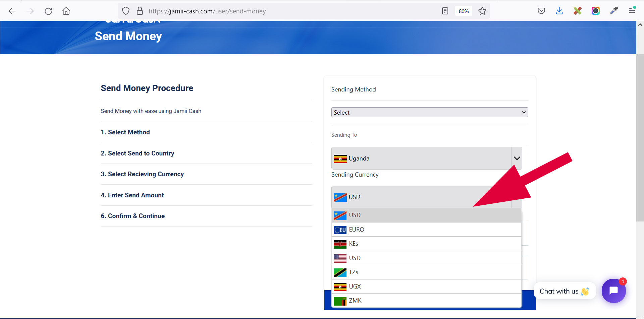Open the chat bubble widget
Image resolution: width=644 pixels, height=319 pixels.
coord(613,291)
